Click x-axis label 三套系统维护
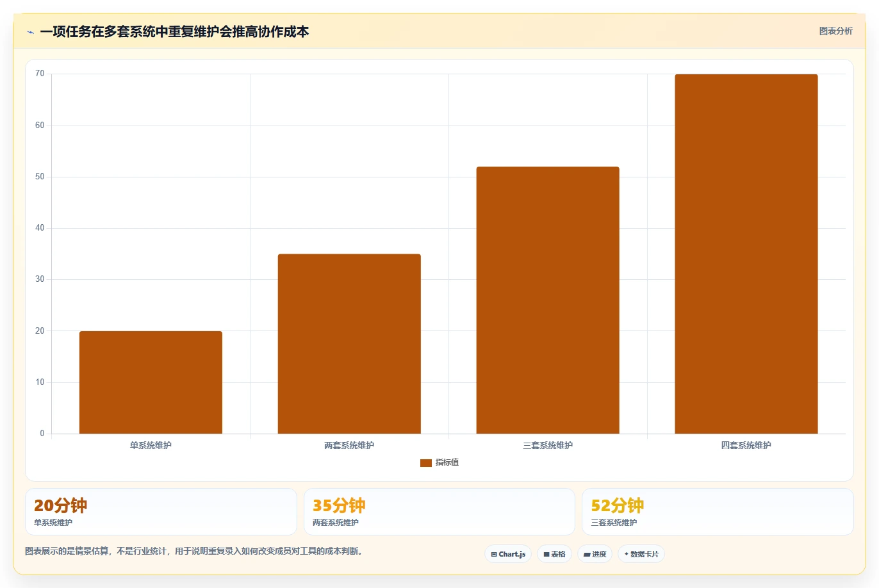 point(548,445)
